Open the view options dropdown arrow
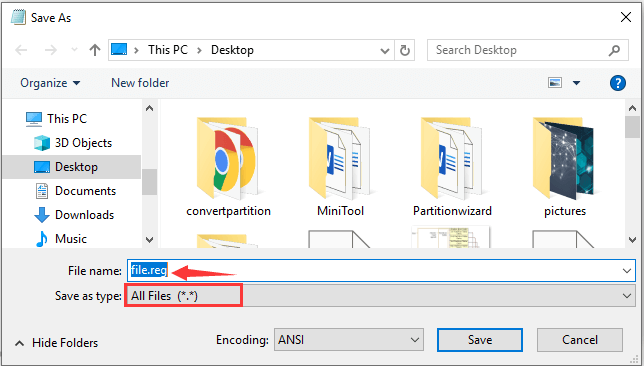644x366 pixels. (576, 83)
